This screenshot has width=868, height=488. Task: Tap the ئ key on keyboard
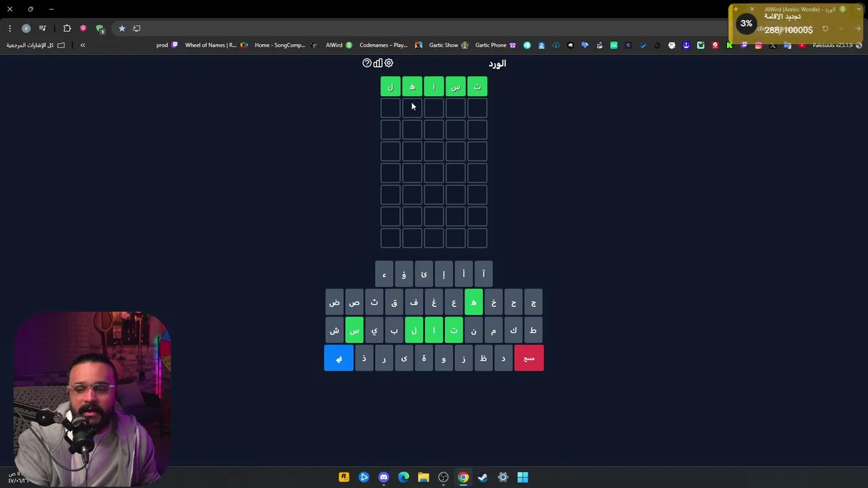tap(424, 274)
